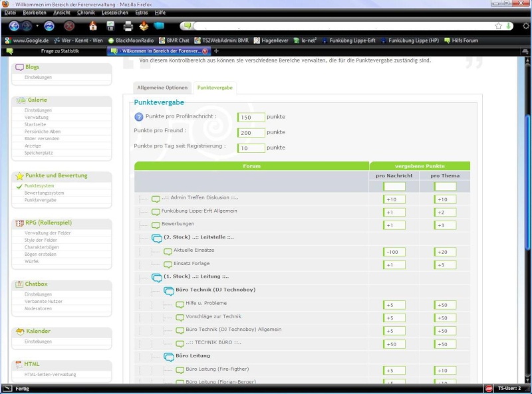Click the forum icon beside Hilfe u. Probleme
Screen dimensions: 532x394
[x=180, y=304]
